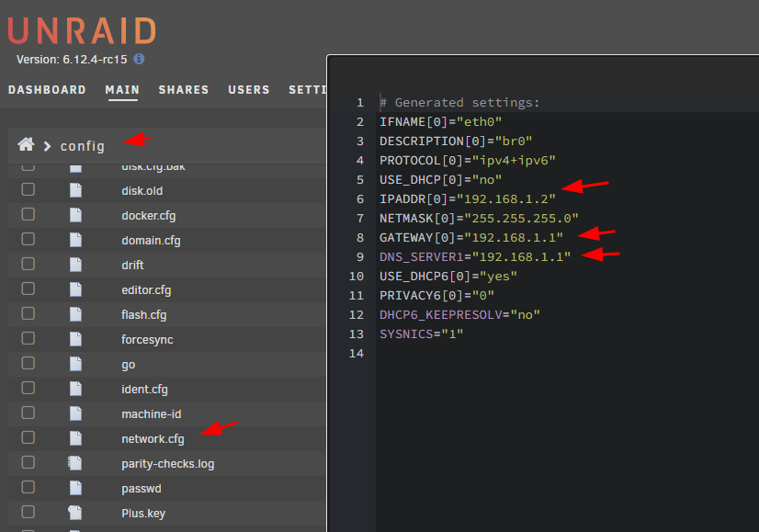Click file icon beside machine-id
The width and height of the screenshot is (759, 532).
point(75,413)
